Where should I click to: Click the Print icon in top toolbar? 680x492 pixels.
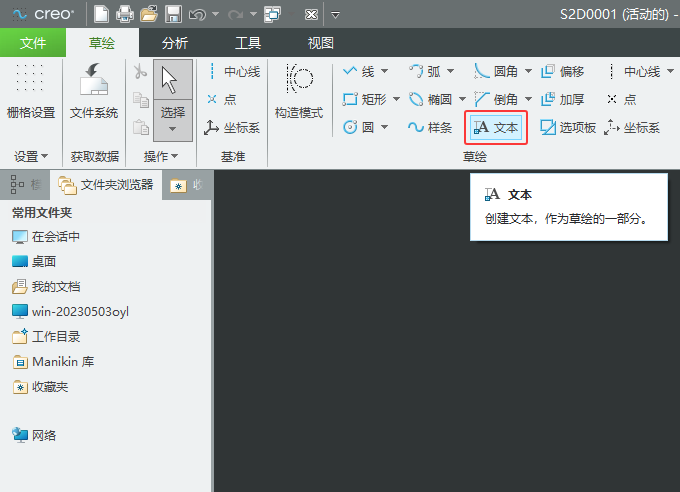pyautogui.click(x=125, y=14)
